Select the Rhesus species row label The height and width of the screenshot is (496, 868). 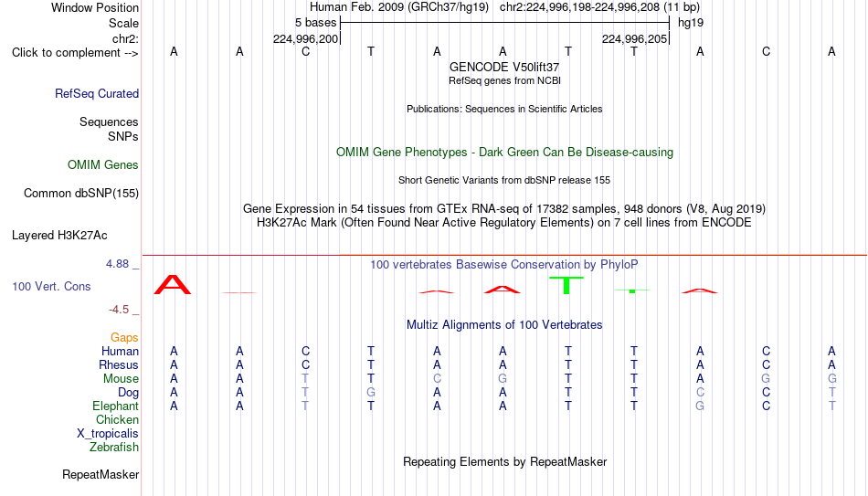click(x=119, y=364)
